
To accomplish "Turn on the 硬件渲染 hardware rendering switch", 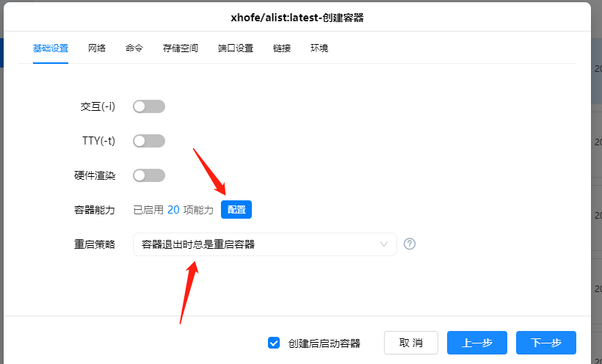I will tap(149, 175).
